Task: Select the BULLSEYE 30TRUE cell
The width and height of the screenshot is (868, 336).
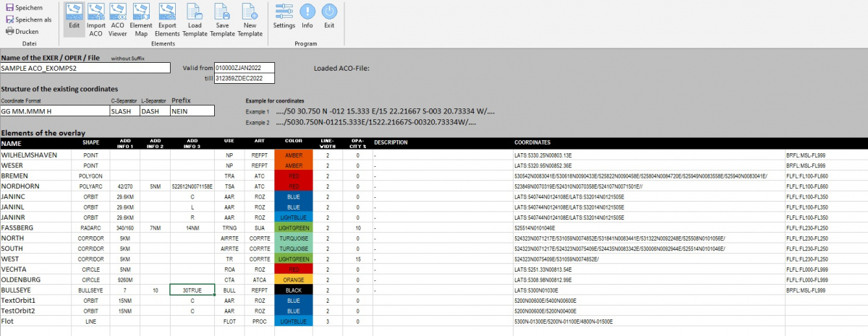Action: click(192, 290)
